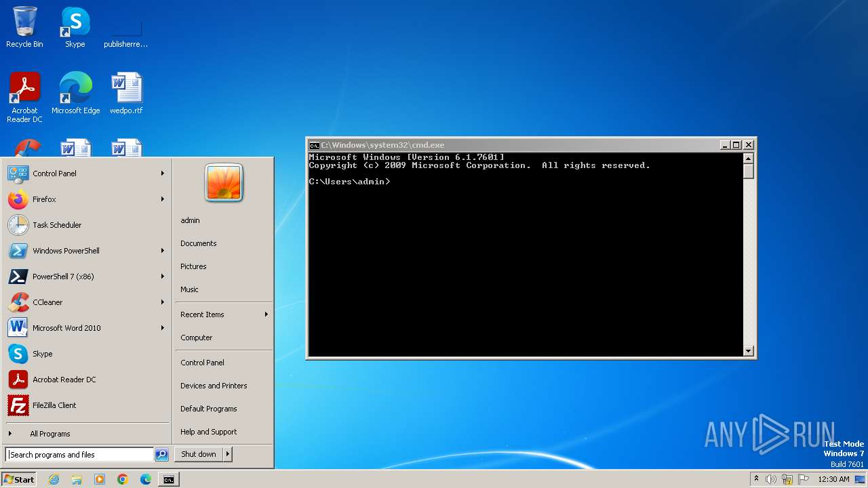Click the taskbar clock 12:30 AM
Image resolution: width=868 pixels, height=488 pixels.
(x=833, y=479)
